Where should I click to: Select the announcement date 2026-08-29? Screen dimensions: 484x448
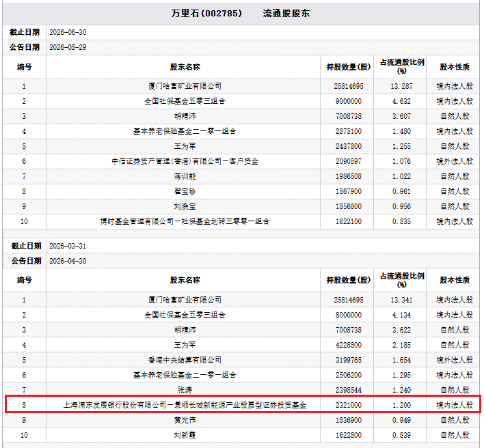point(68,48)
